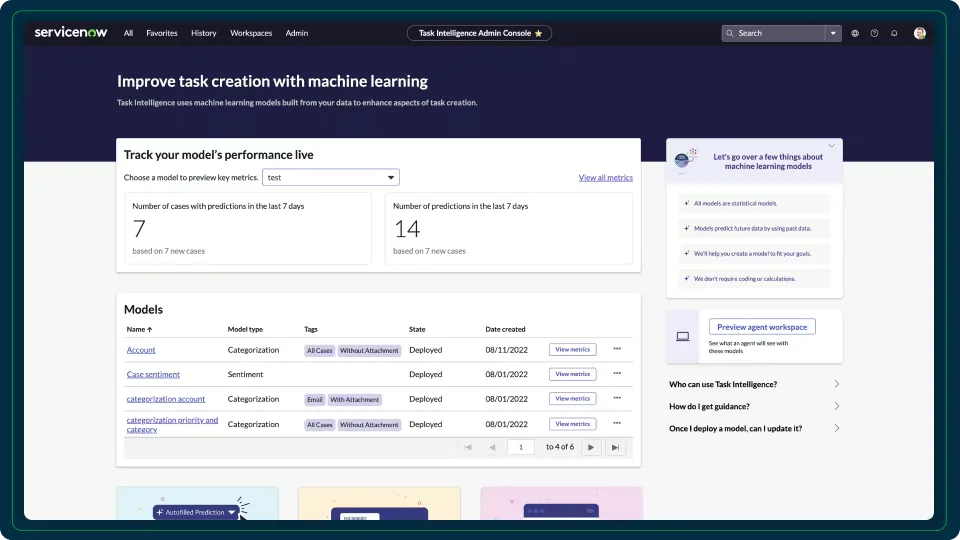This screenshot has width=960, height=540.
Task: Click View metrics for categorization account
Action: click(572, 399)
